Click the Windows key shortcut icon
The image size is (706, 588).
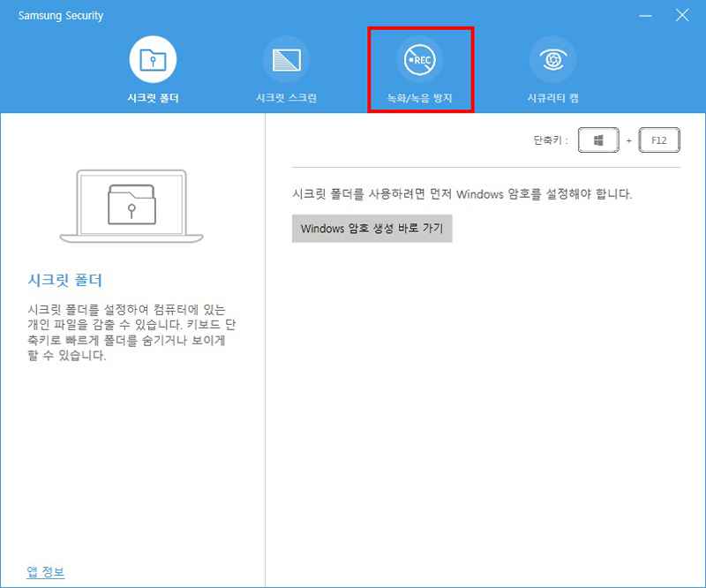coord(598,140)
